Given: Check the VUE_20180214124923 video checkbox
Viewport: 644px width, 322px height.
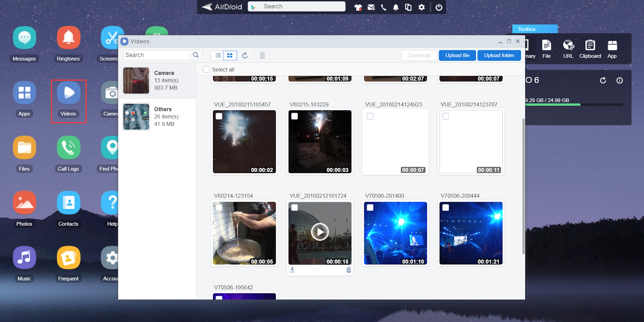Looking at the screenshot, I should click(x=370, y=116).
